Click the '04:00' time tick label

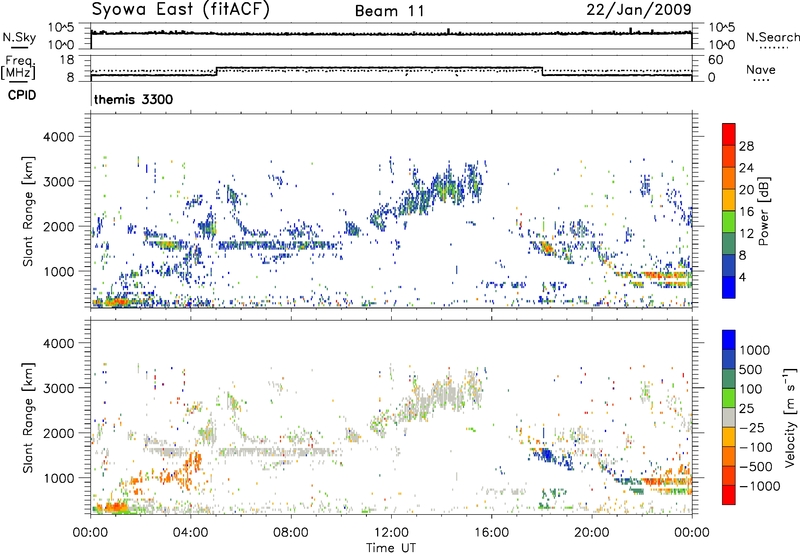coord(190,533)
